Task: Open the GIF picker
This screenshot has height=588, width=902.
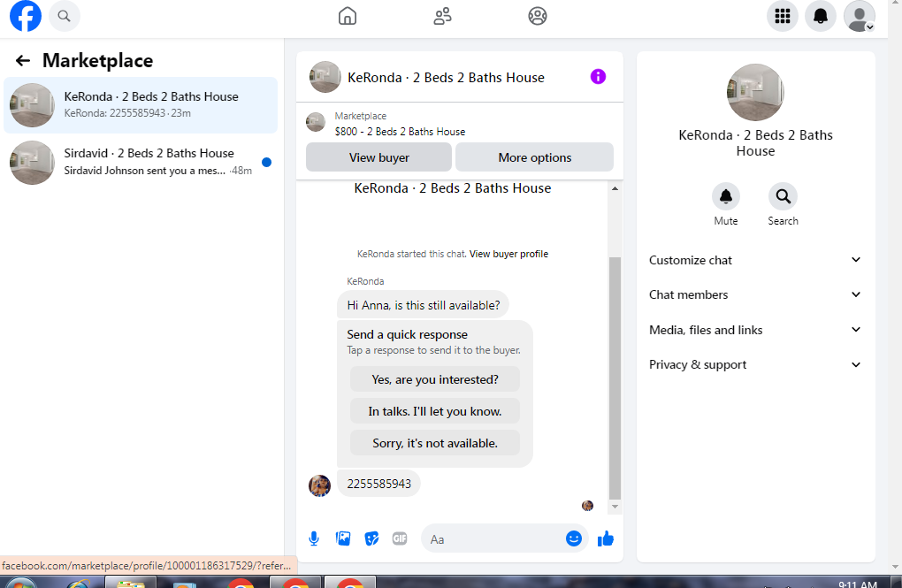Action: tap(400, 538)
